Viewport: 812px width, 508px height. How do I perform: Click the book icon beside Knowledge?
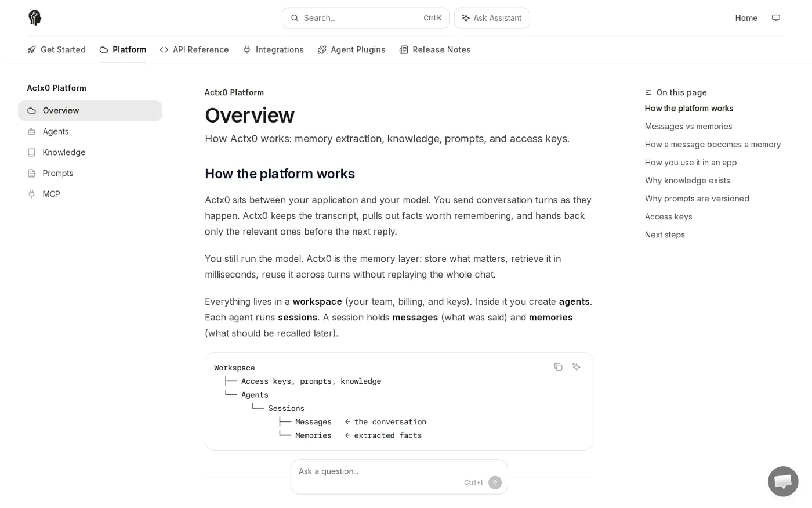[x=32, y=153]
